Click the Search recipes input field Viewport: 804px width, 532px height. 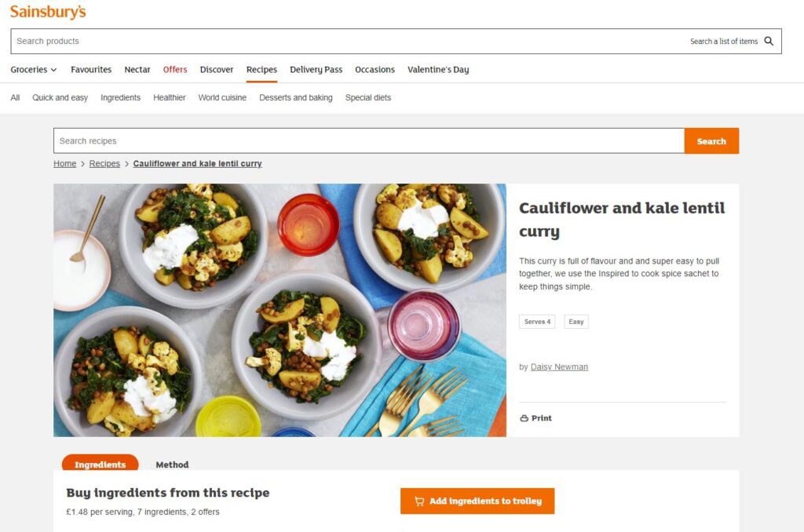pos(369,141)
